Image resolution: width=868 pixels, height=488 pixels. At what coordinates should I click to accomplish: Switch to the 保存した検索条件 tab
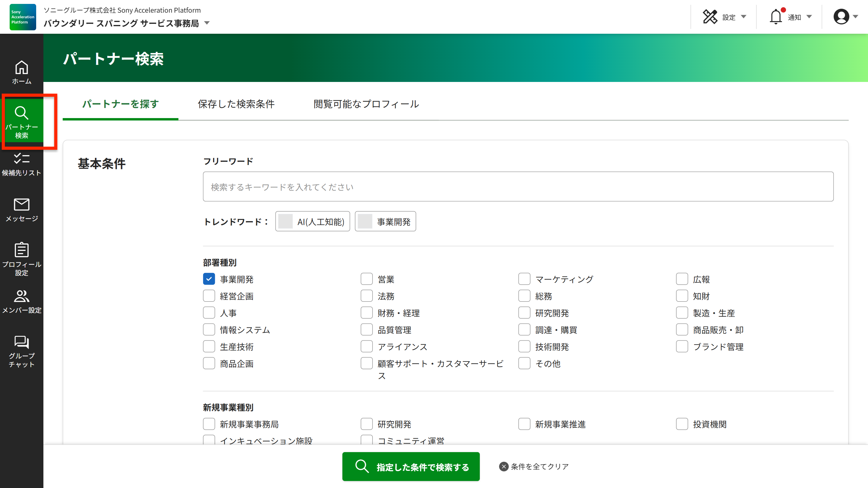[x=236, y=104]
